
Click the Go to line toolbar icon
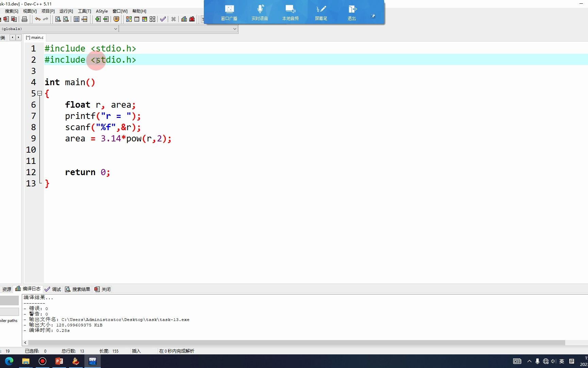[84, 19]
